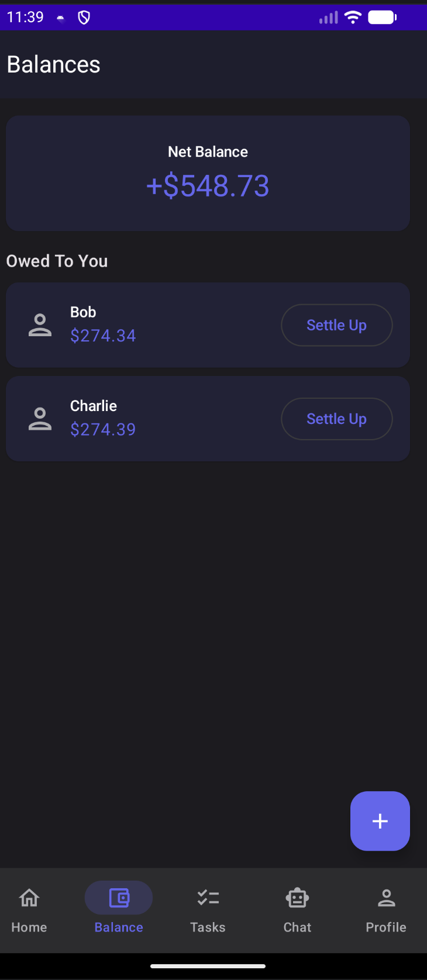
Task: Tap the +$548.73 net balance amount
Action: 208,186
